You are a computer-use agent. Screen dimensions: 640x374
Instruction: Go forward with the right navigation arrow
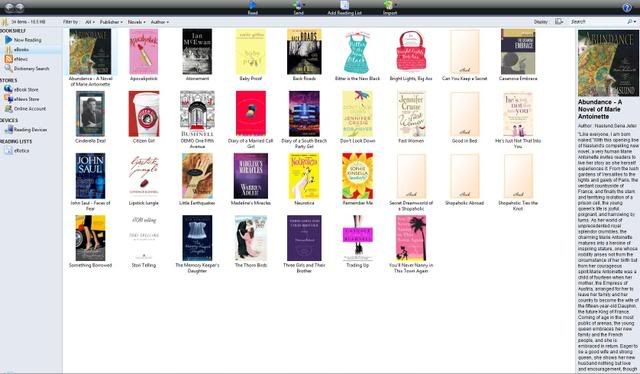tap(19, 7)
